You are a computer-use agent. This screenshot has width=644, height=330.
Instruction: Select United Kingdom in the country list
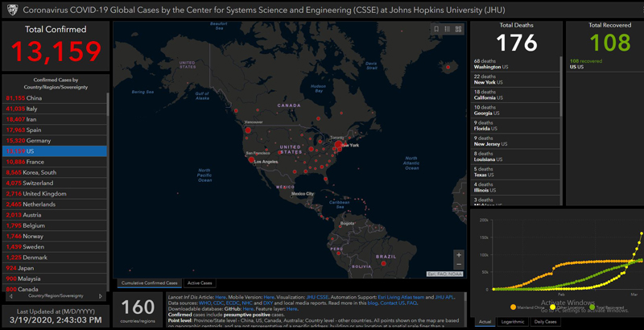pos(54,194)
